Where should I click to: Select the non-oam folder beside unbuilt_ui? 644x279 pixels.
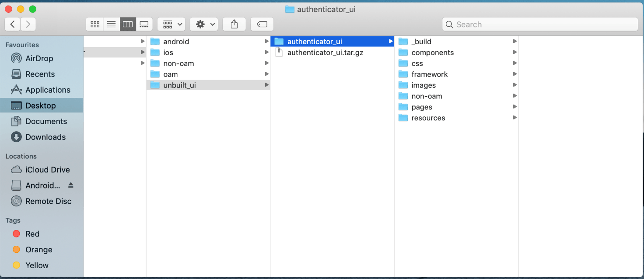point(208,63)
